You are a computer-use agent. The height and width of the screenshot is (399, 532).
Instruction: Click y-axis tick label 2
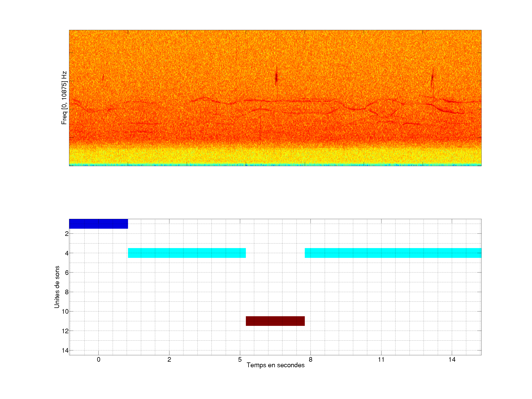pyautogui.click(x=67, y=234)
